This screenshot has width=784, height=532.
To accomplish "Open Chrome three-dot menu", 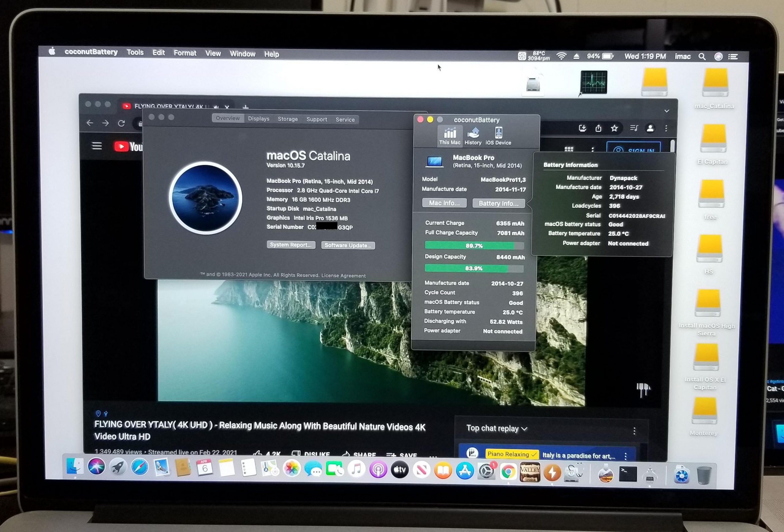I will (x=666, y=128).
